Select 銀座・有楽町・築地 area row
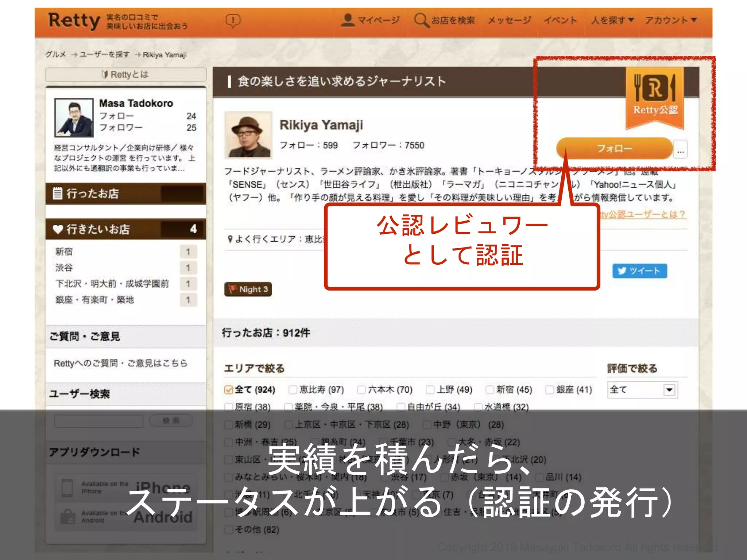Image resolution: width=747 pixels, height=560 pixels. click(x=126, y=300)
